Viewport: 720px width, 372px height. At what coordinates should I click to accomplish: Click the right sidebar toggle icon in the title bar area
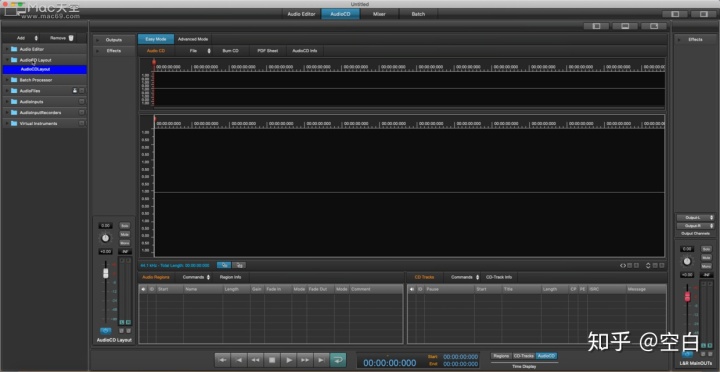(703, 14)
